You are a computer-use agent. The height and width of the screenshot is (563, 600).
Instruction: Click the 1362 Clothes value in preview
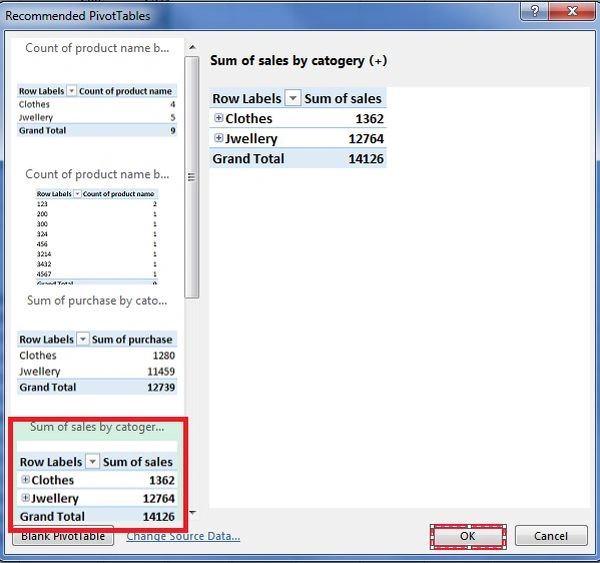point(369,119)
